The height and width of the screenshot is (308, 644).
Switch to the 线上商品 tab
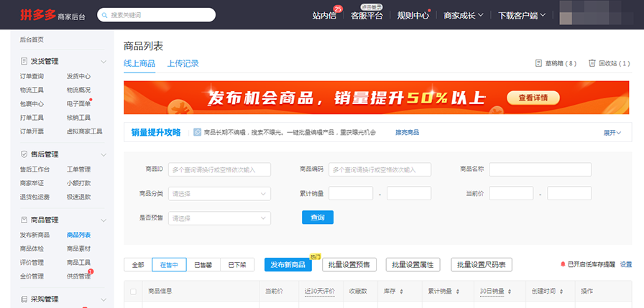coord(139,64)
